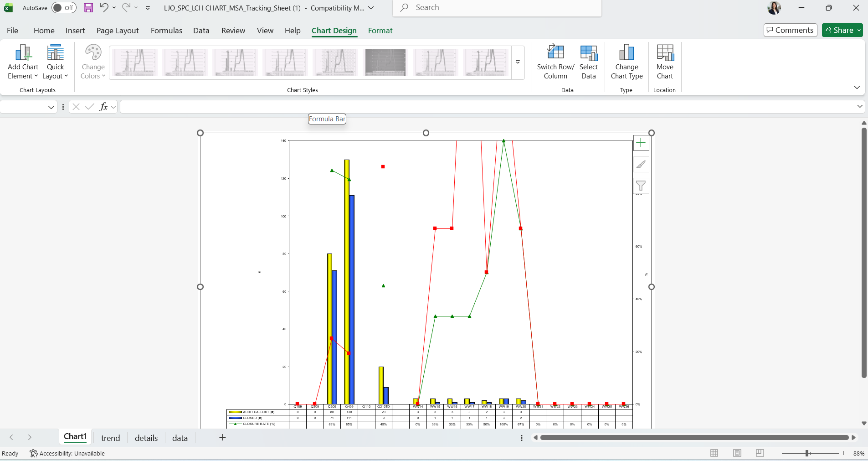868x461 pixels.
Task: Expand the Undo history dropdown
Action: point(114,7)
